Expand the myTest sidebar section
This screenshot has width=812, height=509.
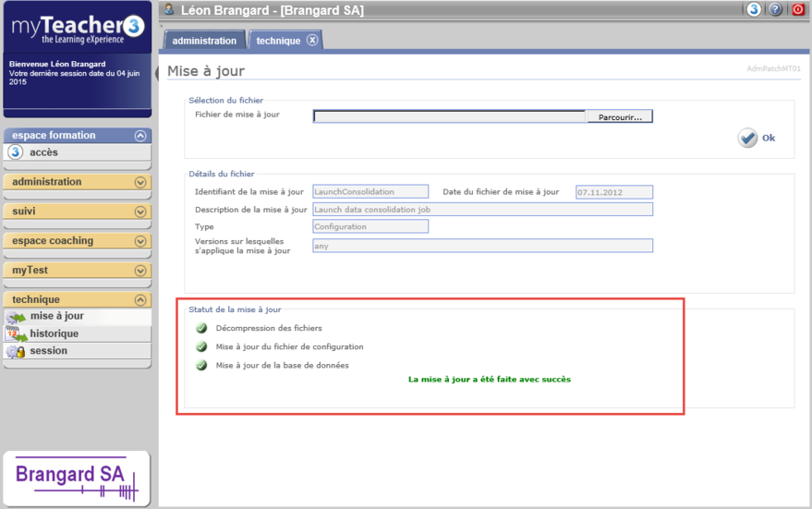(140, 271)
